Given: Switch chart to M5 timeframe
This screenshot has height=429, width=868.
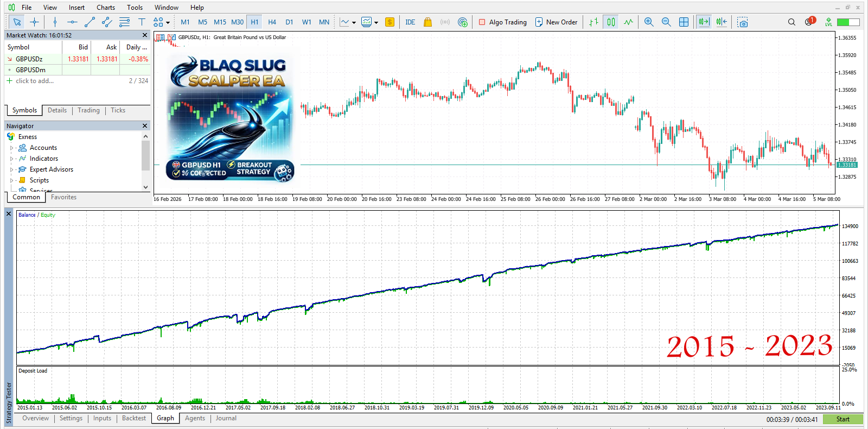Looking at the screenshot, I should point(203,22).
